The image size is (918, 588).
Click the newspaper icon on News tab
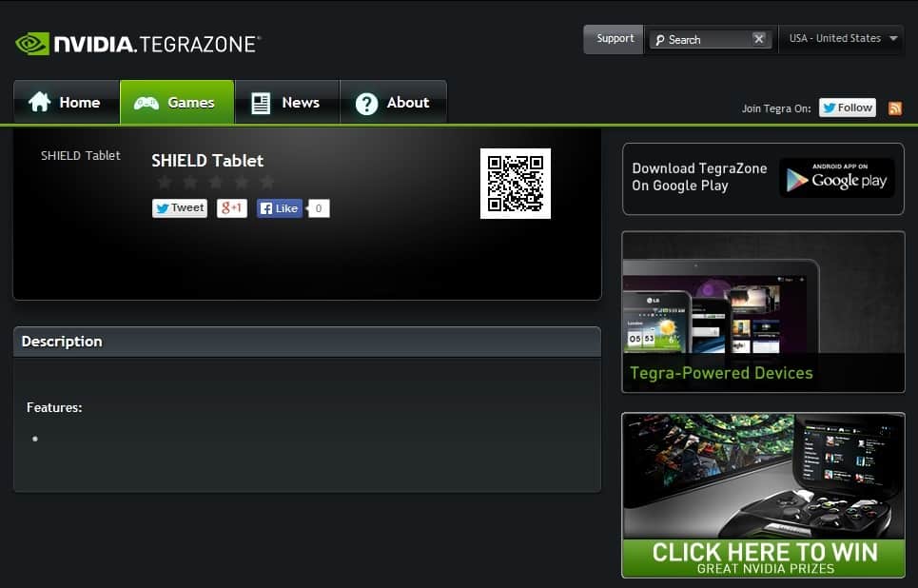261,103
